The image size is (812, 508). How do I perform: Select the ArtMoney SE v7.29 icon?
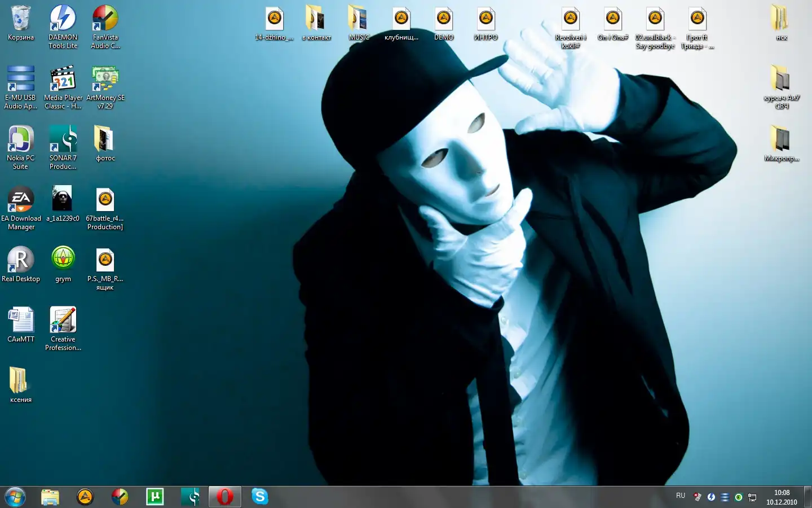pyautogui.click(x=105, y=80)
